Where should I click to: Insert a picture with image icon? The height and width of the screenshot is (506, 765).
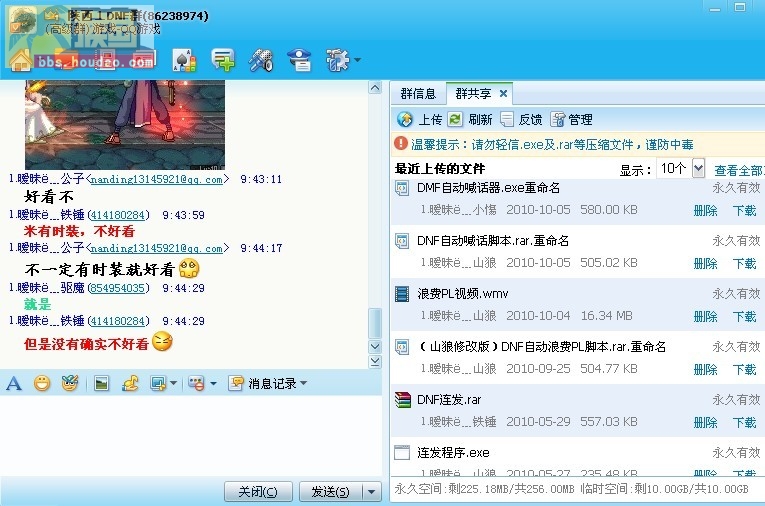101,384
